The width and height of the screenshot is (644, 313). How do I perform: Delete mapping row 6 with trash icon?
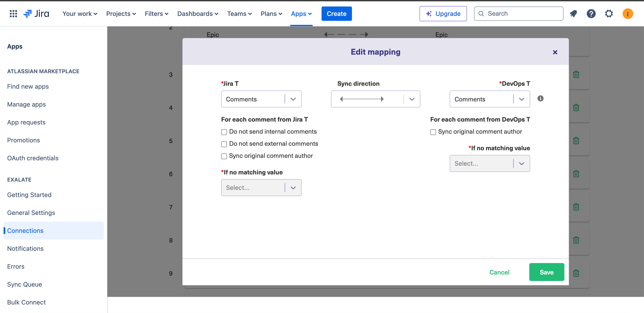click(576, 174)
